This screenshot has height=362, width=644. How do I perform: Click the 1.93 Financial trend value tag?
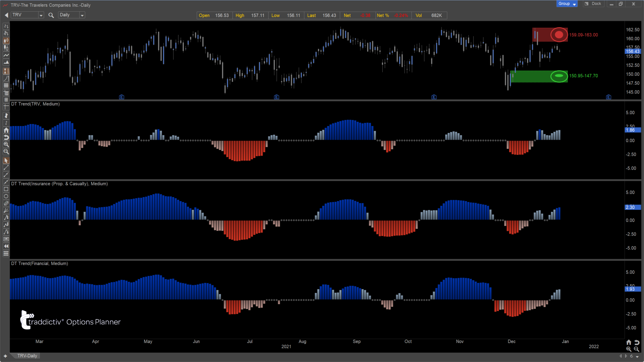coord(633,289)
